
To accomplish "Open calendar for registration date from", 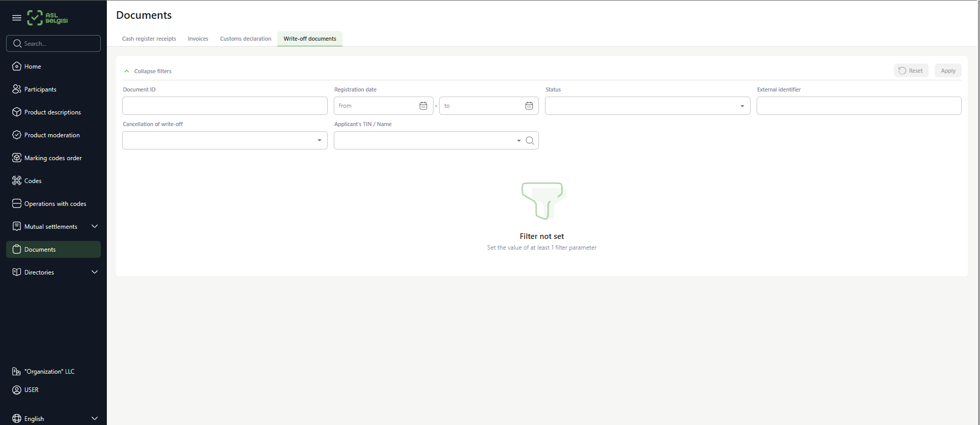I will coord(423,106).
